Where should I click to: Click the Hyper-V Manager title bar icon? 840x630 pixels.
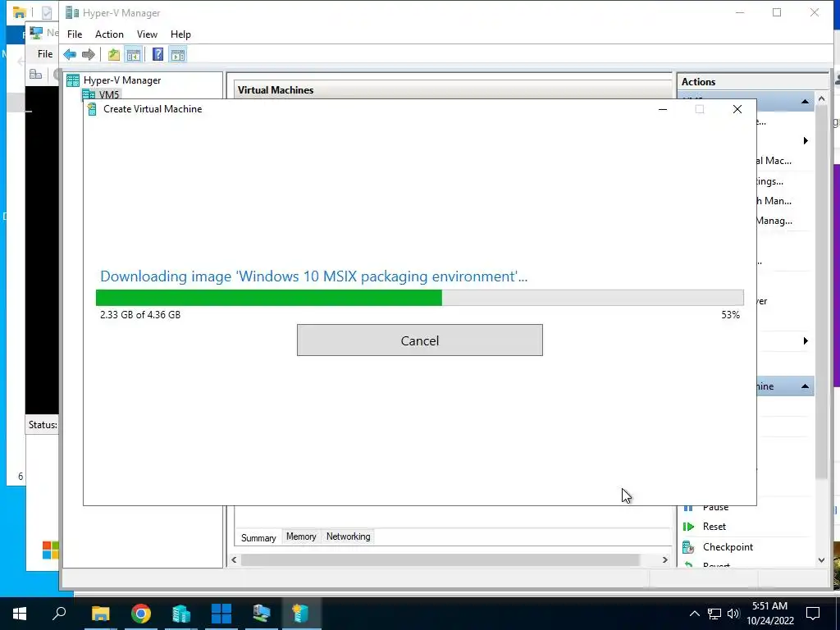(72, 12)
